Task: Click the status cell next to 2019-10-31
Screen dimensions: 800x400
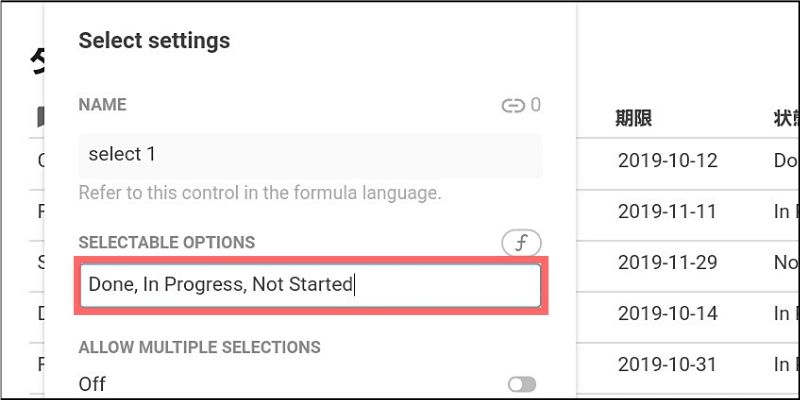Action: coord(785,365)
